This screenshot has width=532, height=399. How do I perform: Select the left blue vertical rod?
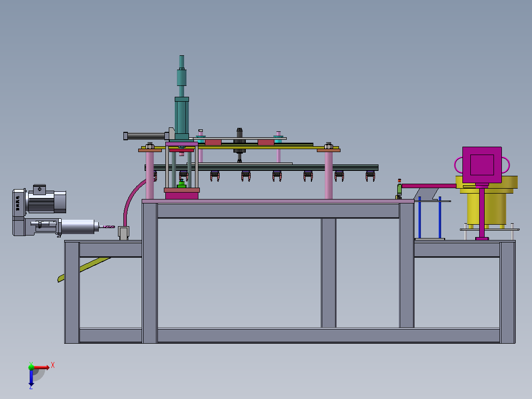(419, 217)
